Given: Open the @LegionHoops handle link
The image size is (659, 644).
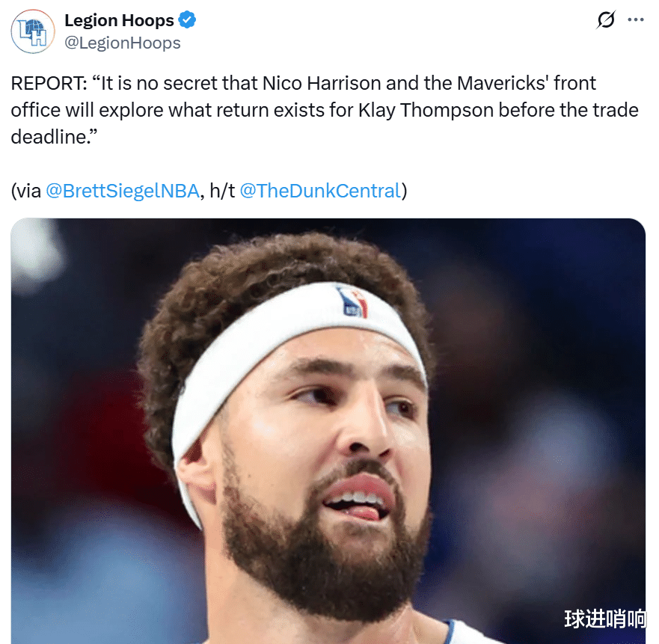Looking at the screenshot, I should point(123,43).
